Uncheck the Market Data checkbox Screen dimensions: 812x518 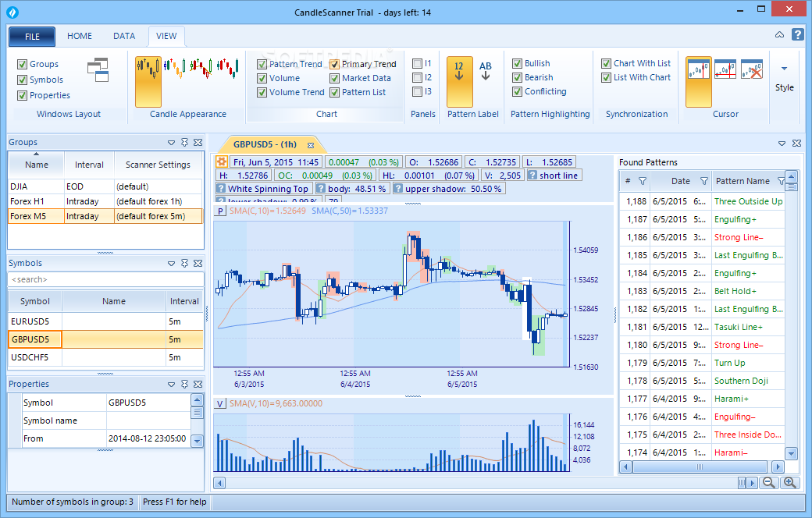[x=334, y=78]
